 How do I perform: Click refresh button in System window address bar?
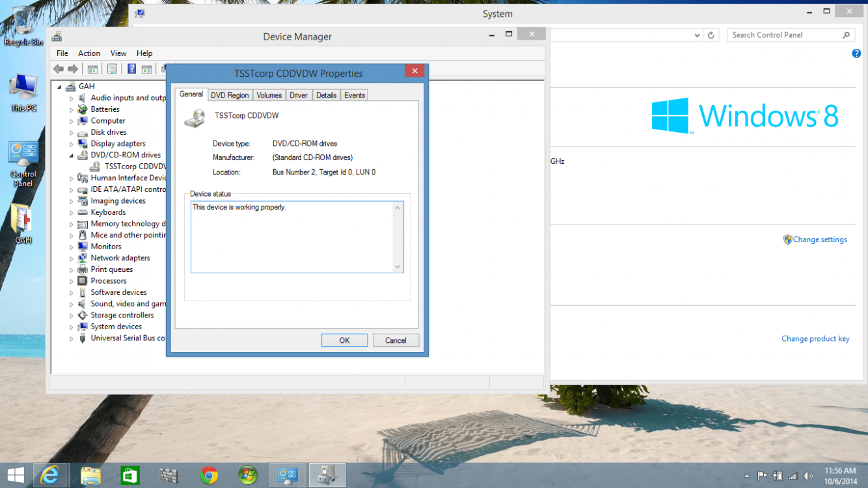[x=712, y=35]
